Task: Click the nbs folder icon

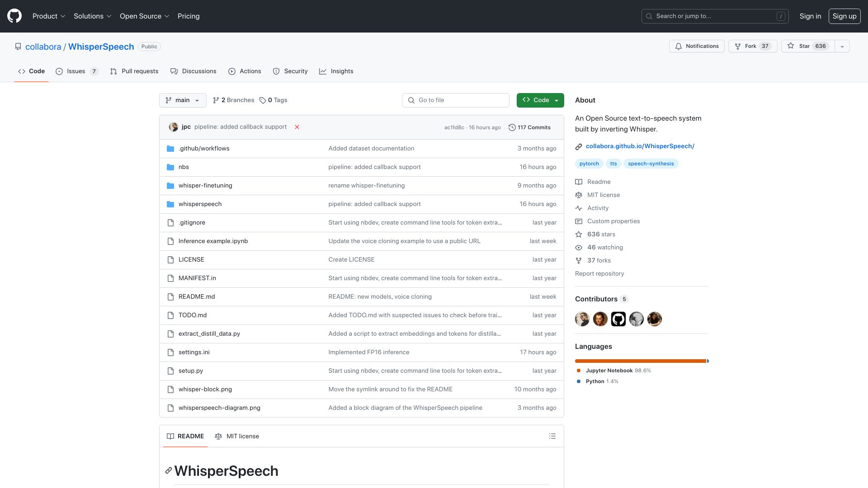Action: point(170,167)
